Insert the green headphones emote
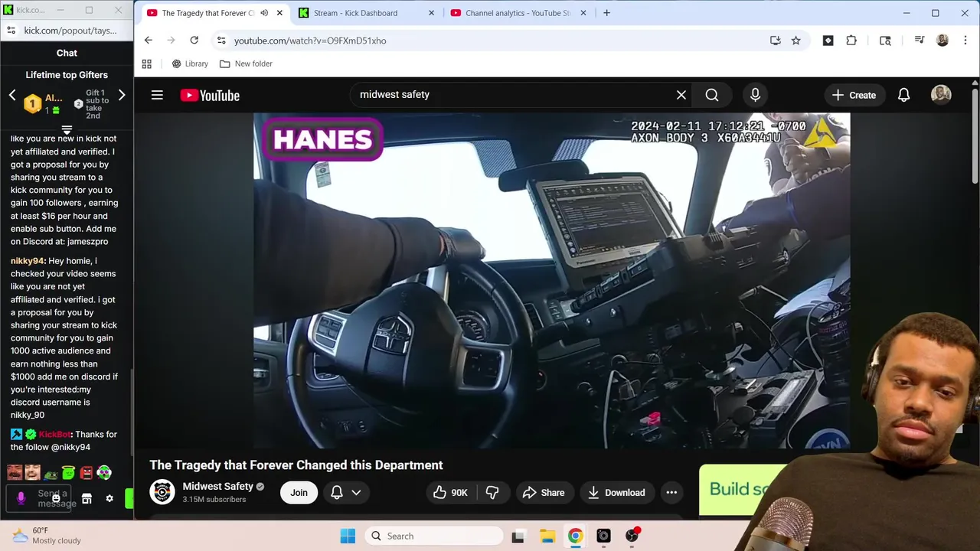 point(104,473)
